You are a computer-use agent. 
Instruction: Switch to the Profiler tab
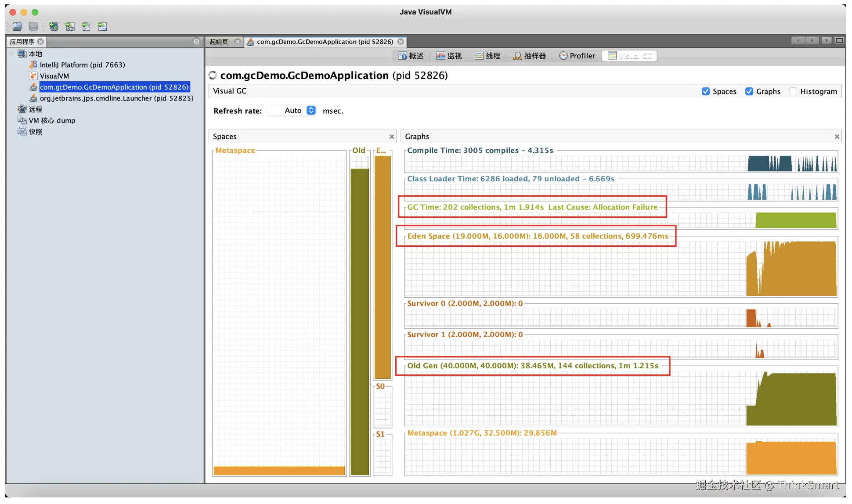point(577,56)
